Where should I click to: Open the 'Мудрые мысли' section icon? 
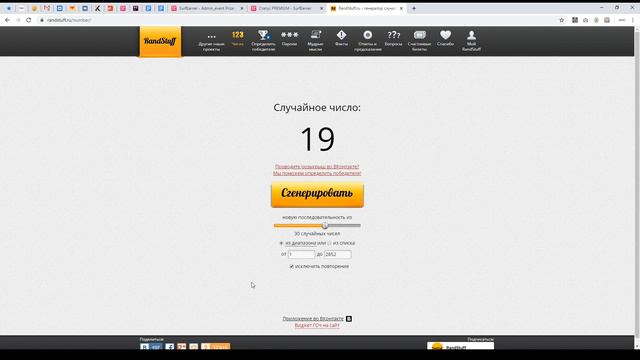tap(315, 41)
